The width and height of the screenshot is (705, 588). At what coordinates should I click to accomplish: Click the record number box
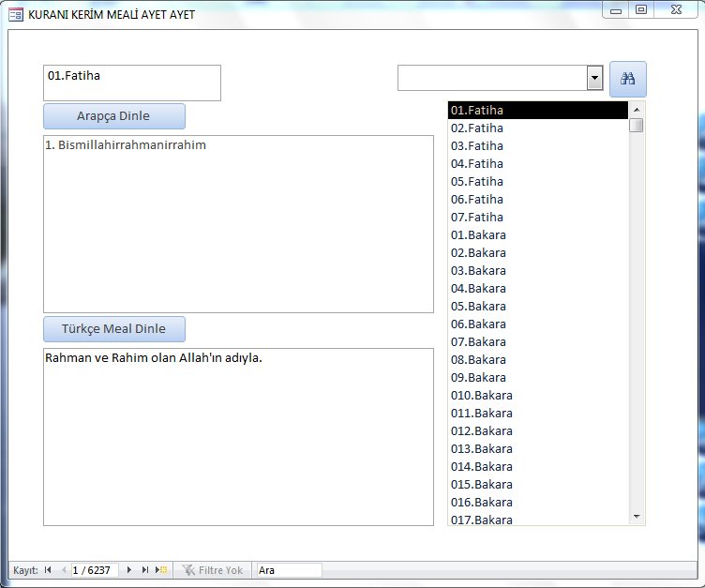95,570
